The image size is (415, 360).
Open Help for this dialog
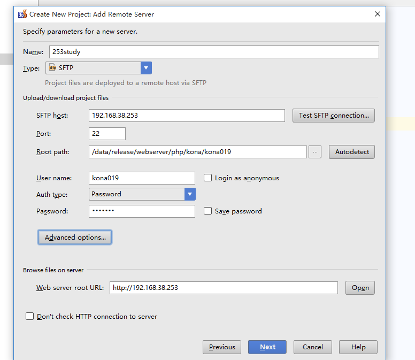pos(358,347)
